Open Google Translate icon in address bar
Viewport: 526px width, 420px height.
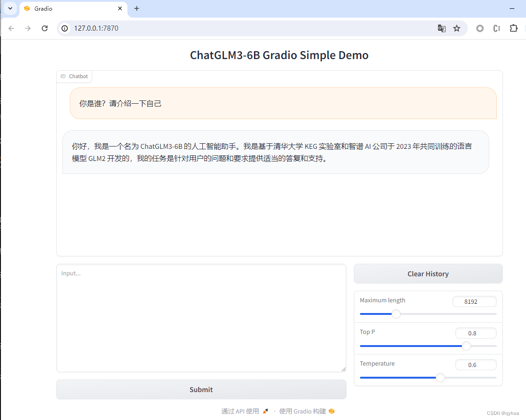tap(441, 28)
